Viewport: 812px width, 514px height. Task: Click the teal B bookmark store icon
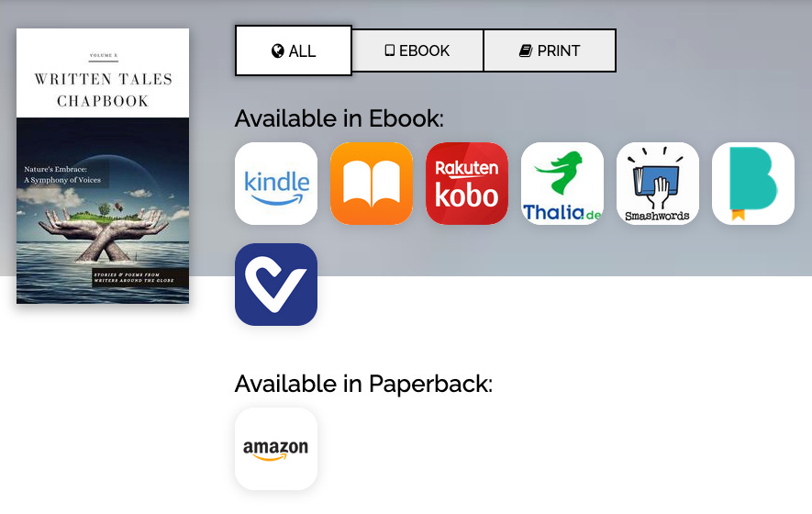[x=753, y=184]
